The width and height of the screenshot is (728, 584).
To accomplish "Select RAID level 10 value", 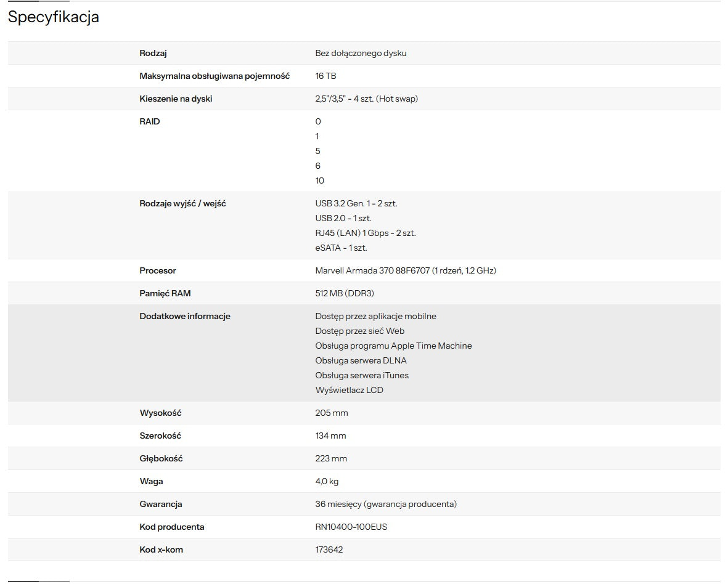I will (319, 180).
